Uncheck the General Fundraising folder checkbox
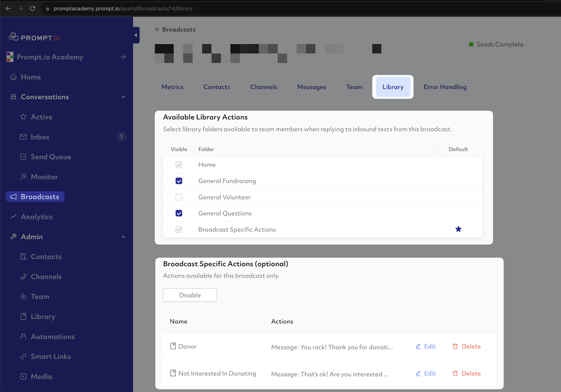561x392 pixels. 179,181
